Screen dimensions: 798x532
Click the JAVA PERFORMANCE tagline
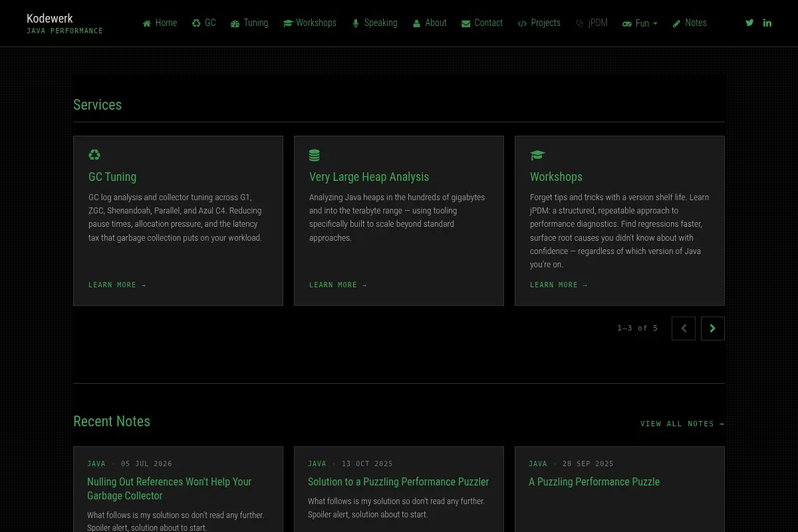tap(65, 31)
